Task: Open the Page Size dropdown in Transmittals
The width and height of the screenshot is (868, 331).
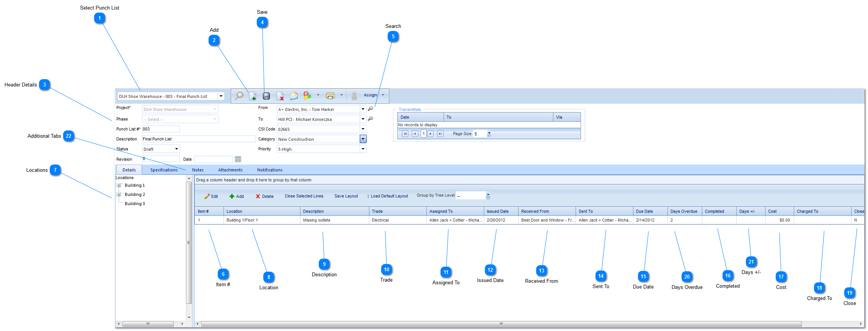Action: tap(489, 134)
